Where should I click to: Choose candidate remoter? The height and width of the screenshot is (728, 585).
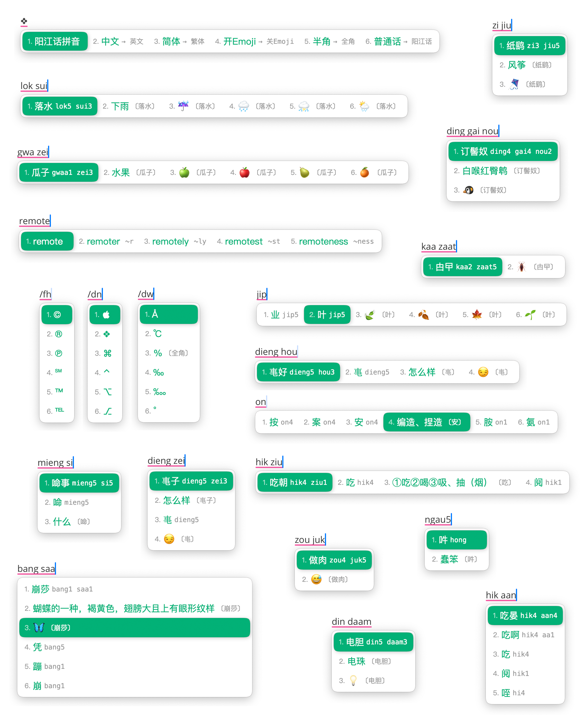point(106,241)
